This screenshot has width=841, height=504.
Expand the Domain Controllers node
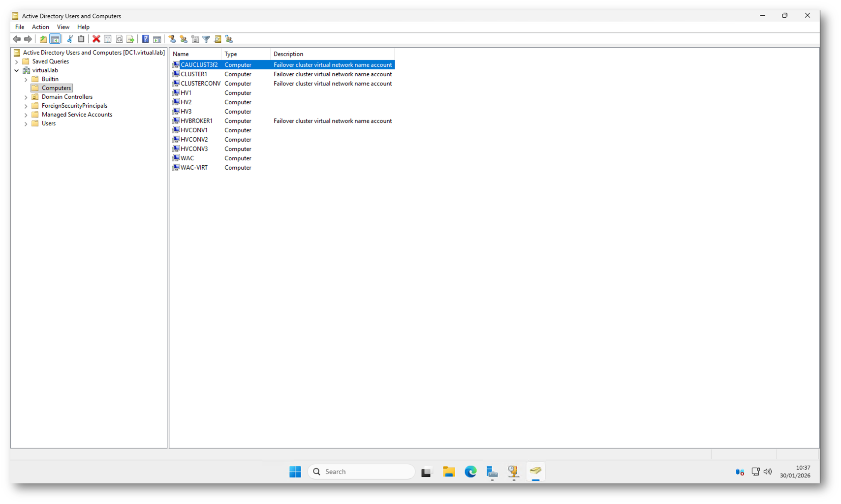(26, 97)
